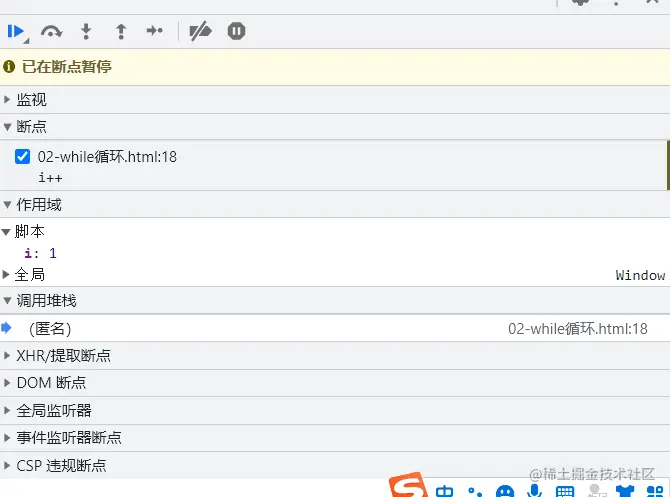Screen dimensions: 670x497
Task: Step into the next function call
Action: click(86, 32)
